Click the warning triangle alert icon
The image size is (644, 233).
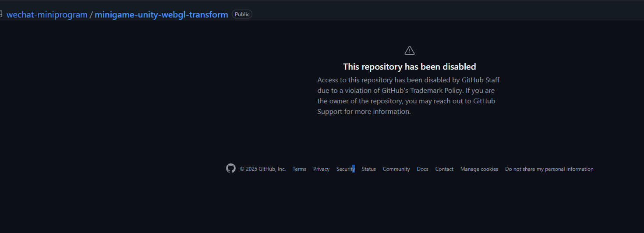[410, 50]
